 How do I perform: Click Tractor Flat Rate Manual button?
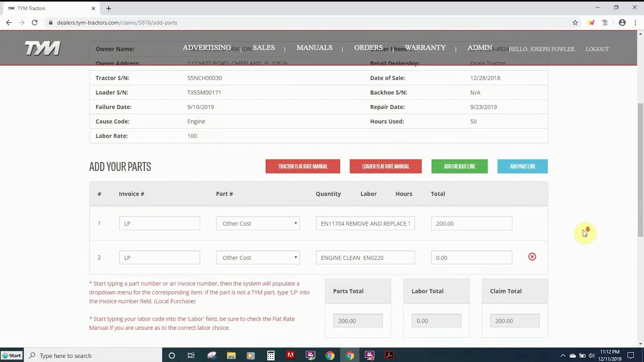(x=303, y=166)
